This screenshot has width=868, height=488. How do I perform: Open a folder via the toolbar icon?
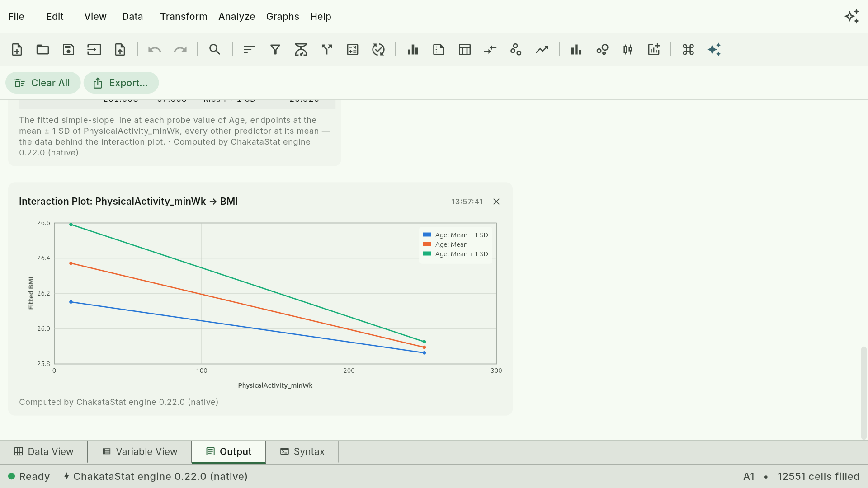point(42,50)
